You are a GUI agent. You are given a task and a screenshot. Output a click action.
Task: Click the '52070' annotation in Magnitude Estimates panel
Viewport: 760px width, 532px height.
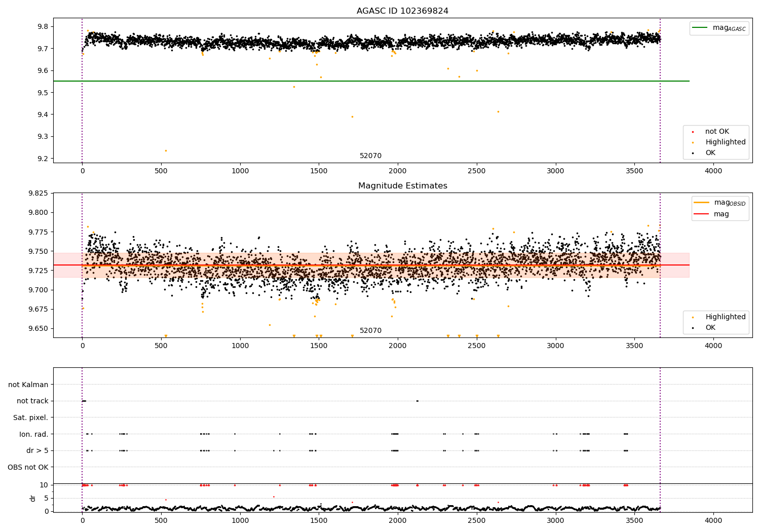370,331
